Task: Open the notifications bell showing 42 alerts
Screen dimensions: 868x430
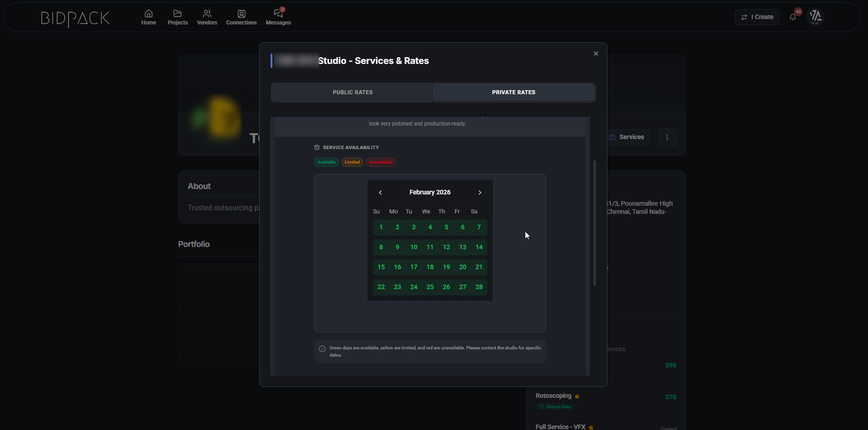Action: coord(792,17)
